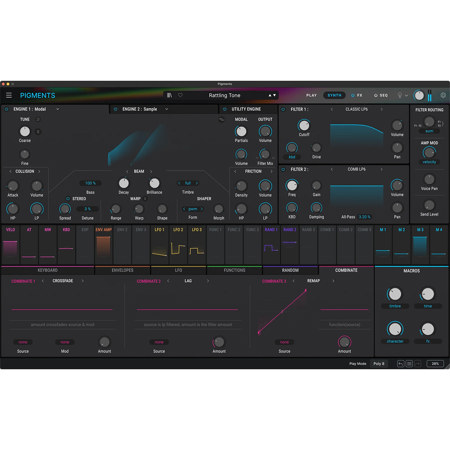The width and height of the screenshot is (450, 450).
Task: Toggle the SEQ power switch
Action: 376,95
